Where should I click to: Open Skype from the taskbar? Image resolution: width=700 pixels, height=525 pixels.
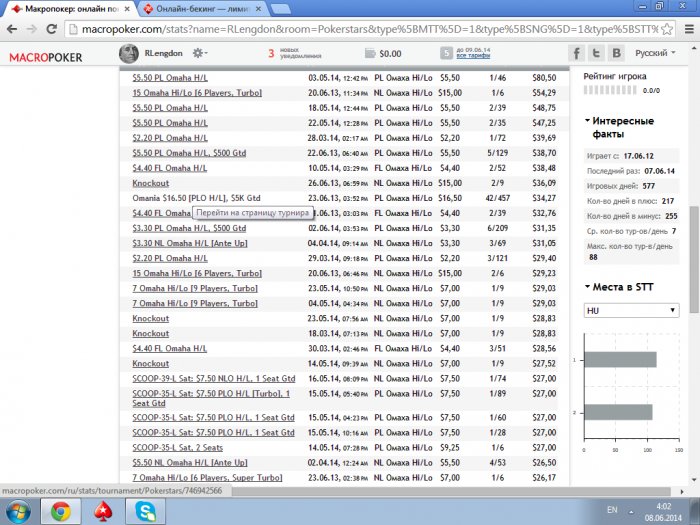tap(146, 512)
